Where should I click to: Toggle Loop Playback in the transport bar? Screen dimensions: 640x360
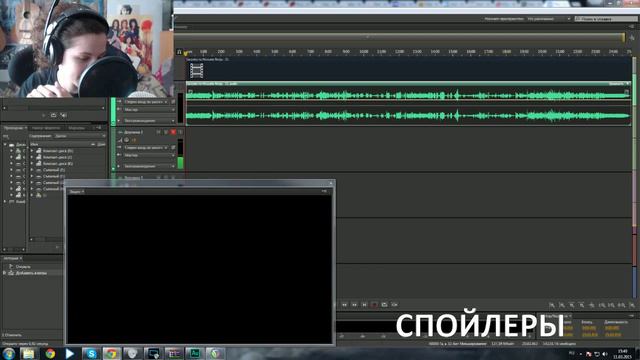tap(384, 304)
